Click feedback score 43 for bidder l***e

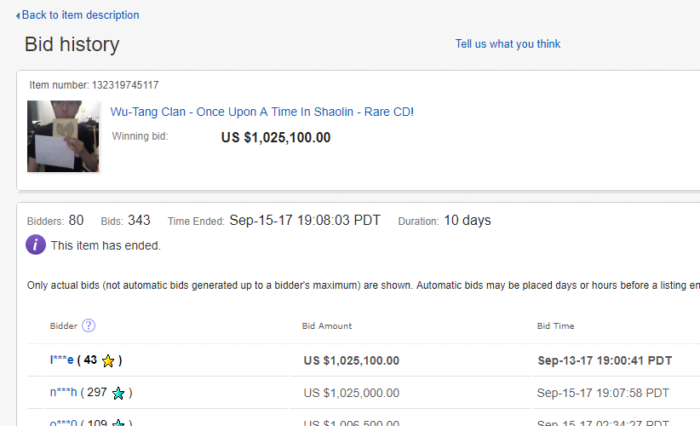coord(90,360)
